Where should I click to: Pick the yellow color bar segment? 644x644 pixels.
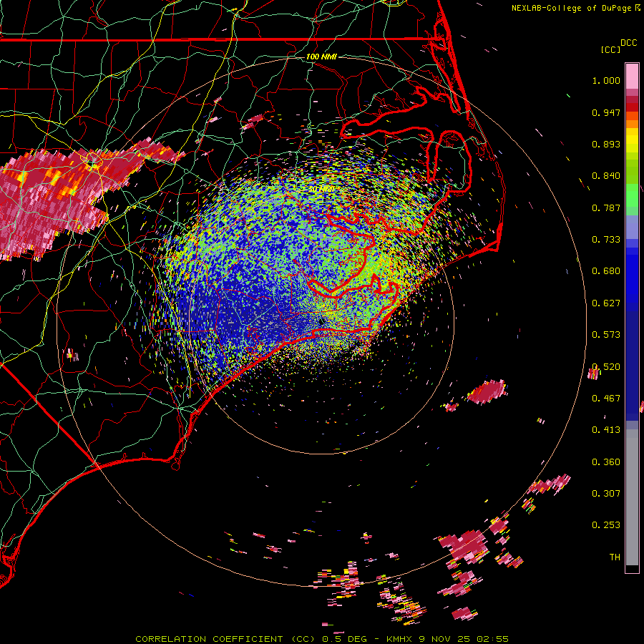point(632,140)
